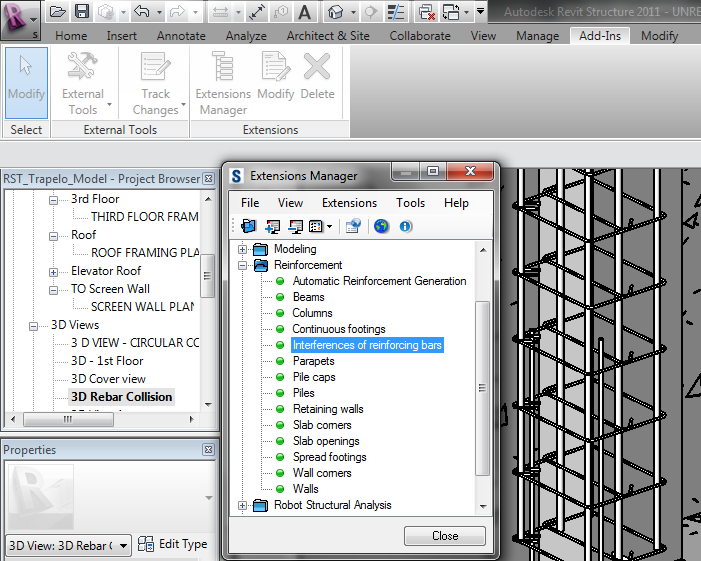Expand the Modeling folder
This screenshot has height=561, width=701.
click(242, 249)
